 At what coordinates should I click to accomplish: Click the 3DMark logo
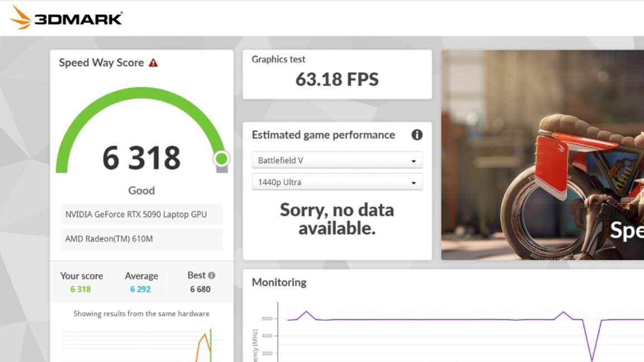point(66,18)
